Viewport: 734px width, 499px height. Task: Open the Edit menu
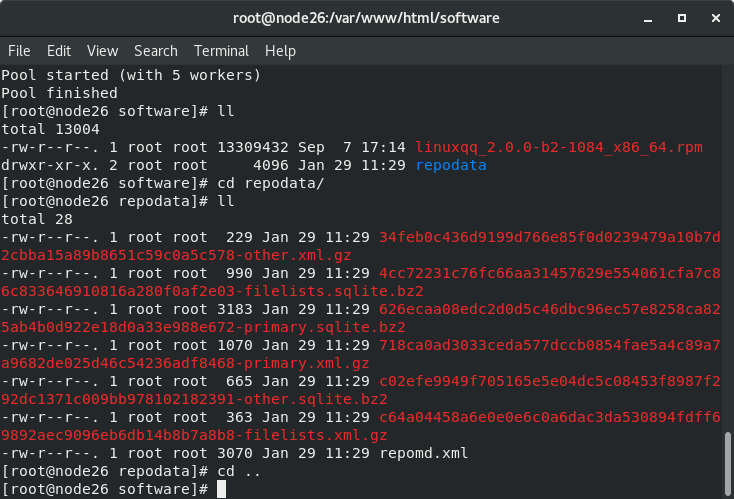(x=59, y=51)
